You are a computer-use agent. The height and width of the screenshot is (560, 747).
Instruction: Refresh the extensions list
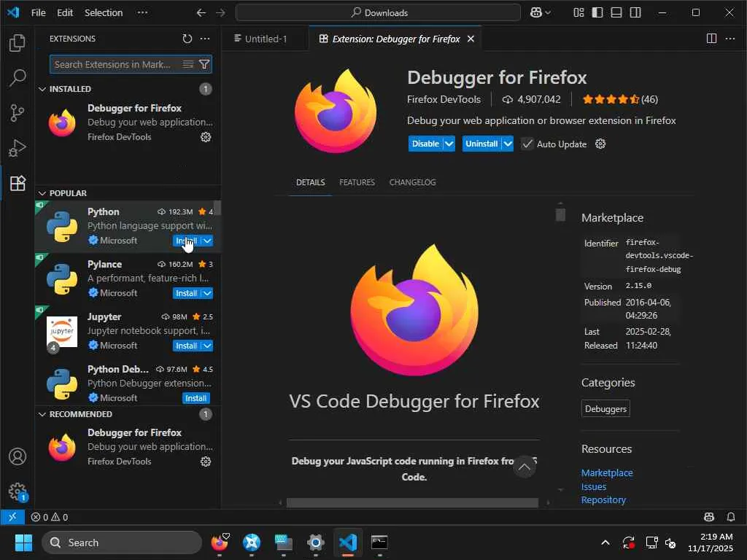187,39
